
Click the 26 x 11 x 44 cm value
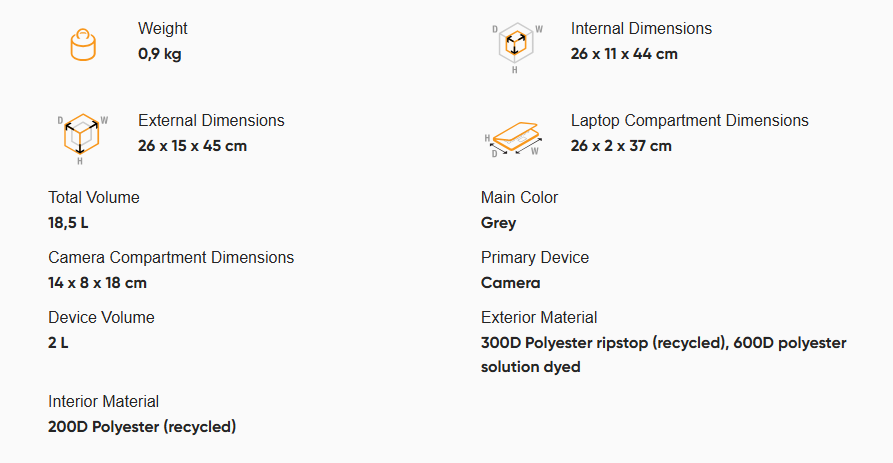tap(624, 54)
